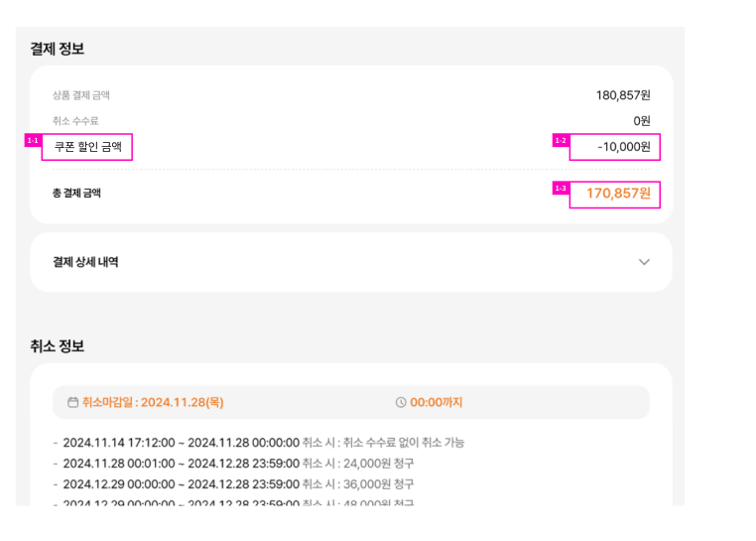Click the cancellation line charging 24,000원
The height and width of the screenshot is (541, 756).
click(x=238, y=464)
